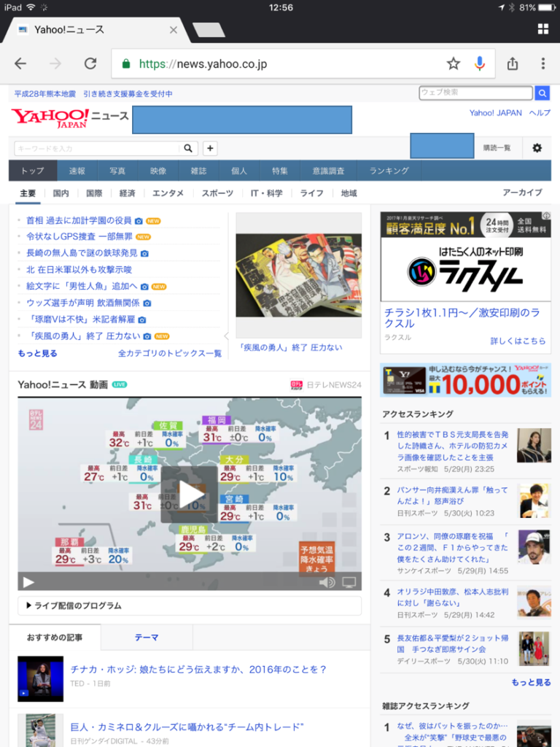Image resolution: width=560 pixels, height=747 pixels.
Task: Open 全カテゴリのトピックス一覧 link
Action: click(x=169, y=353)
